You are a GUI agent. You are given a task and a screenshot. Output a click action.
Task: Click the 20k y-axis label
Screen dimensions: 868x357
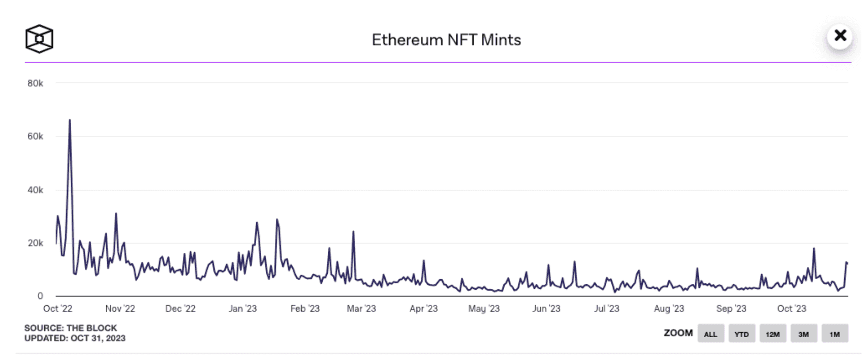click(35, 243)
